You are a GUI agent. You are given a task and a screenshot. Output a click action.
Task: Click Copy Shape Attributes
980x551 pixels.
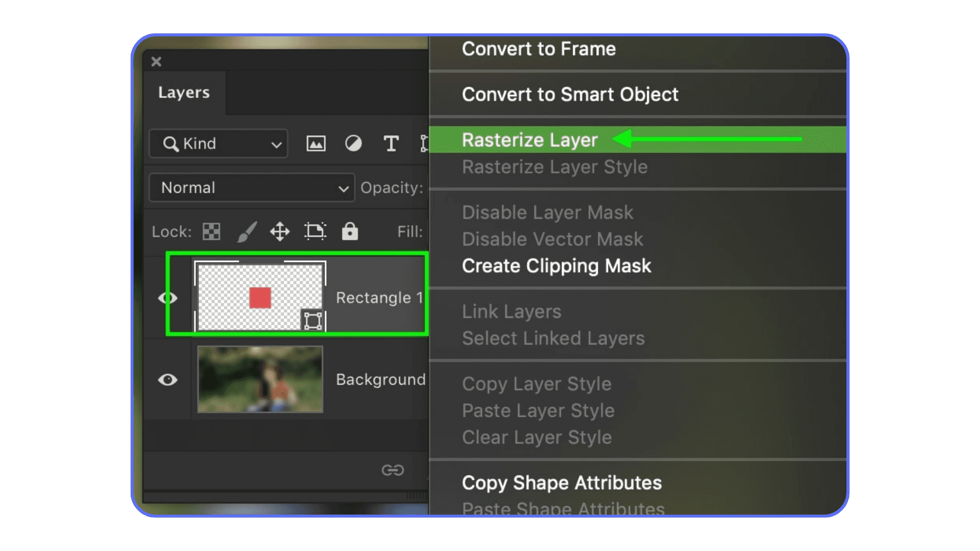tap(561, 482)
